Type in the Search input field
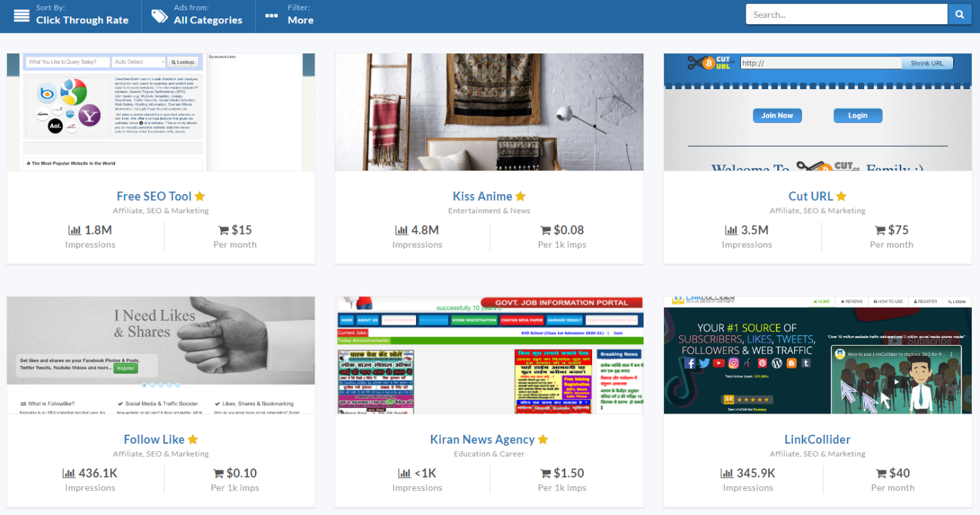Screen dimensions: 980x515 click(x=846, y=14)
